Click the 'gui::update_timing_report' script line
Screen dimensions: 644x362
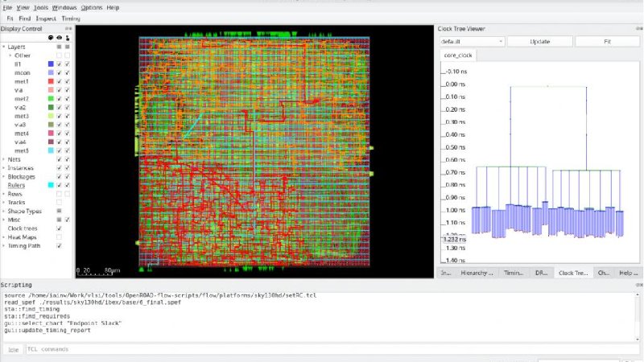click(47, 331)
